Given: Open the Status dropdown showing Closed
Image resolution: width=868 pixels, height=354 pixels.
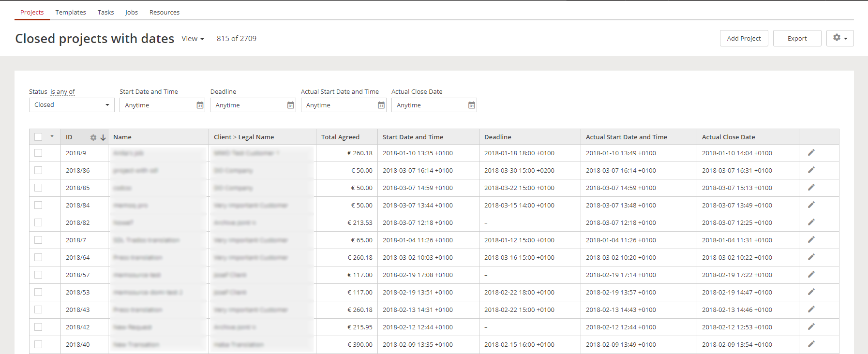Looking at the screenshot, I should point(72,105).
